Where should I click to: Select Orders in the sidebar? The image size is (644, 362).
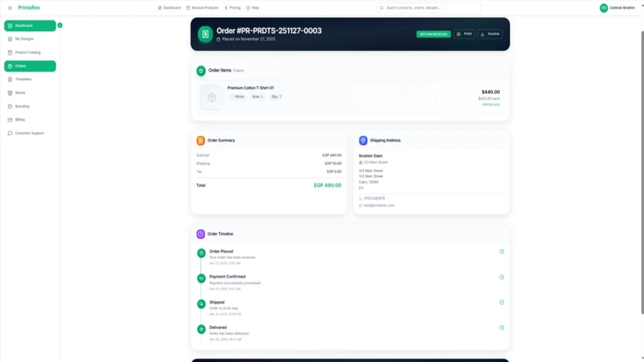30,66
